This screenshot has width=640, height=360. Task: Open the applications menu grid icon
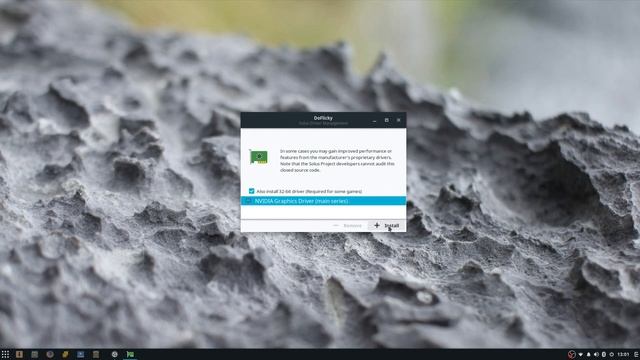(x=5, y=354)
